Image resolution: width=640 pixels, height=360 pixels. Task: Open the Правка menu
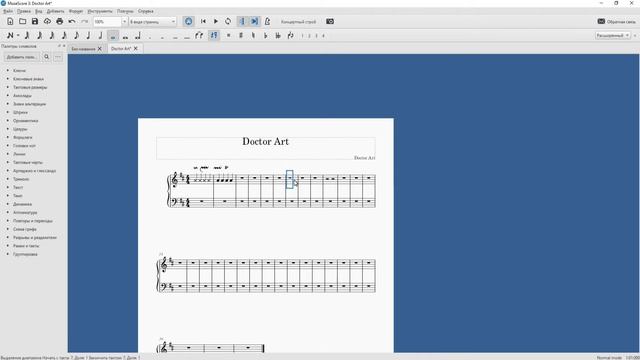24,11
